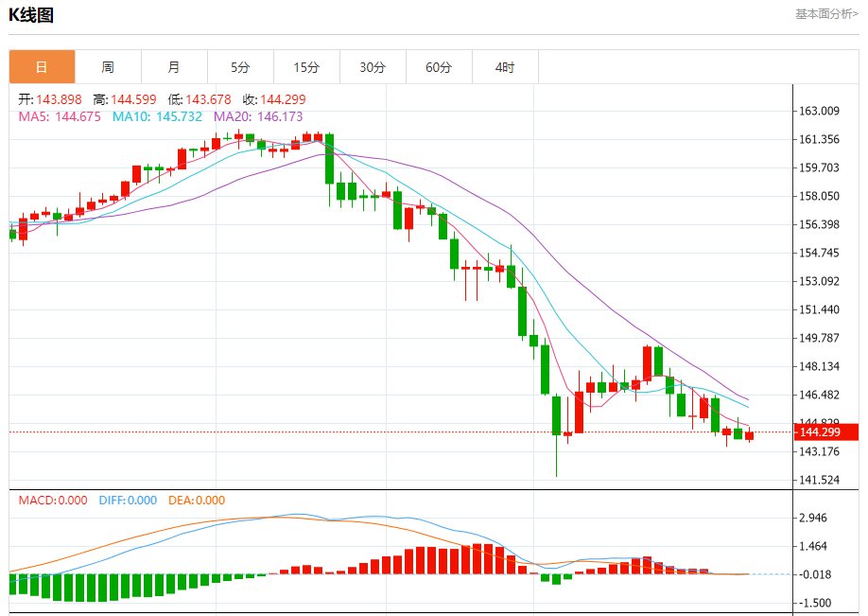Click the 146.482 price axis label
Viewport: 868px width, 616px height.
[x=819, y=395]
